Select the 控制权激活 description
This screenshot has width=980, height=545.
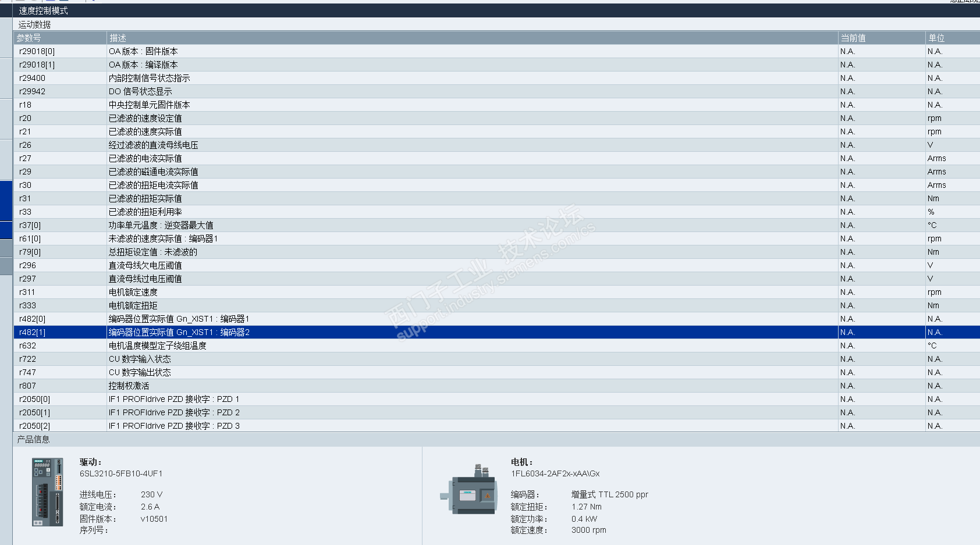coord(129,386)
